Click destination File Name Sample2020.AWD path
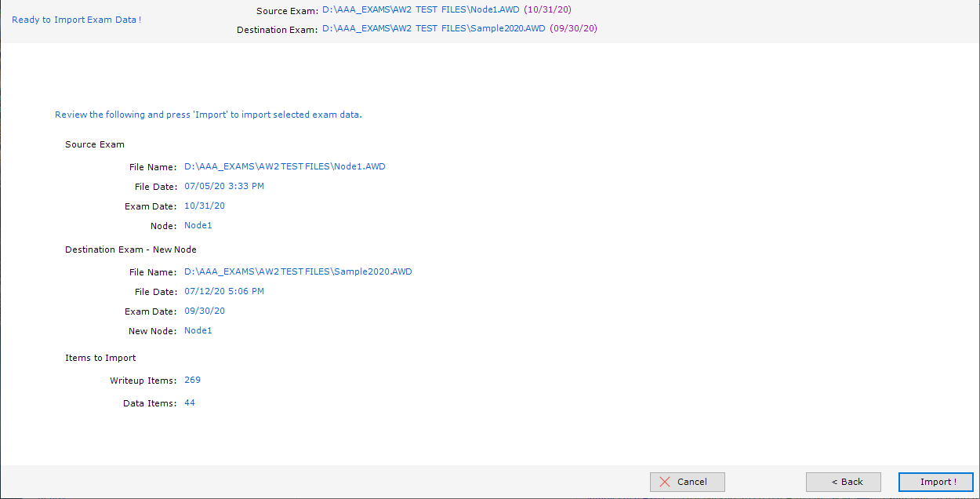 tap(298, 272)
